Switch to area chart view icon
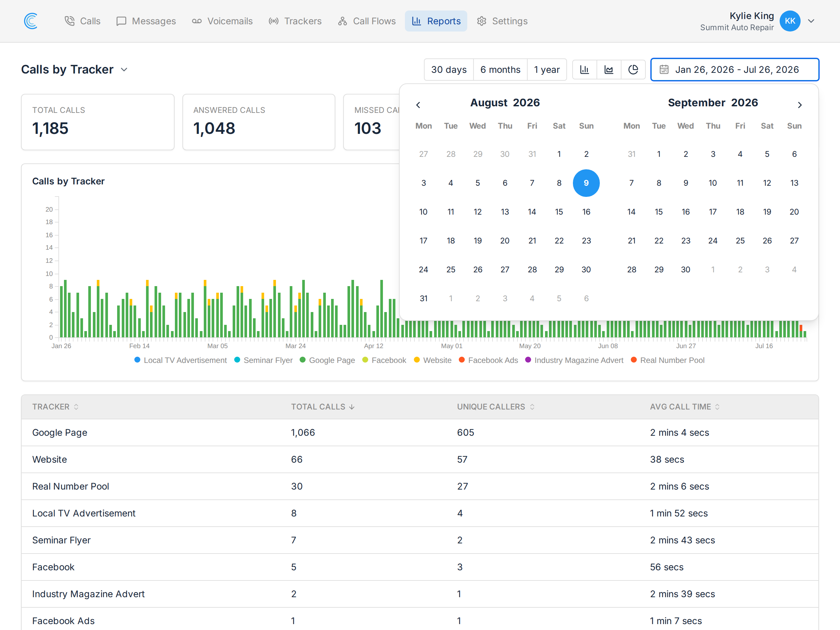The height and width of the screenshot is (630, 840). (x=609, y=70)
